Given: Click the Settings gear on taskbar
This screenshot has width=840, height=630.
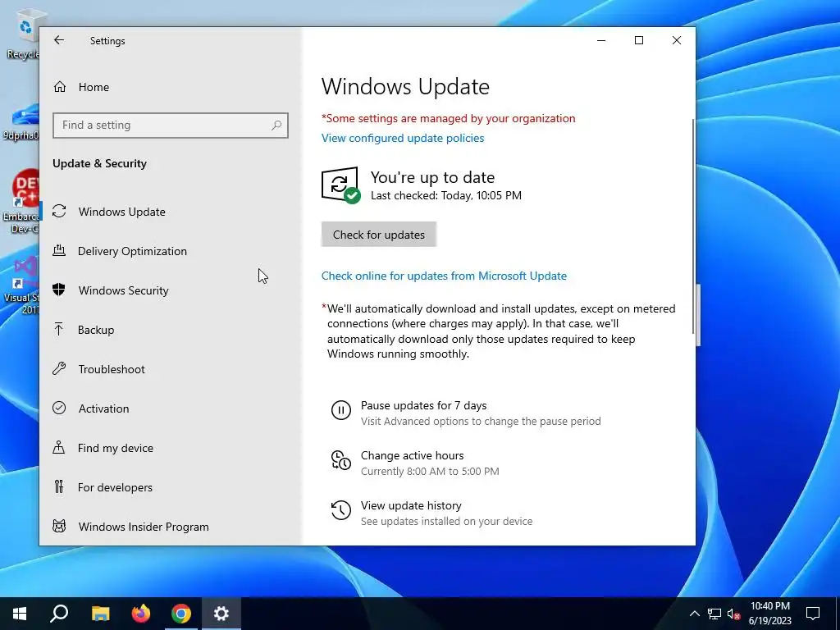Looking at the screenshot, I should 221,614.
